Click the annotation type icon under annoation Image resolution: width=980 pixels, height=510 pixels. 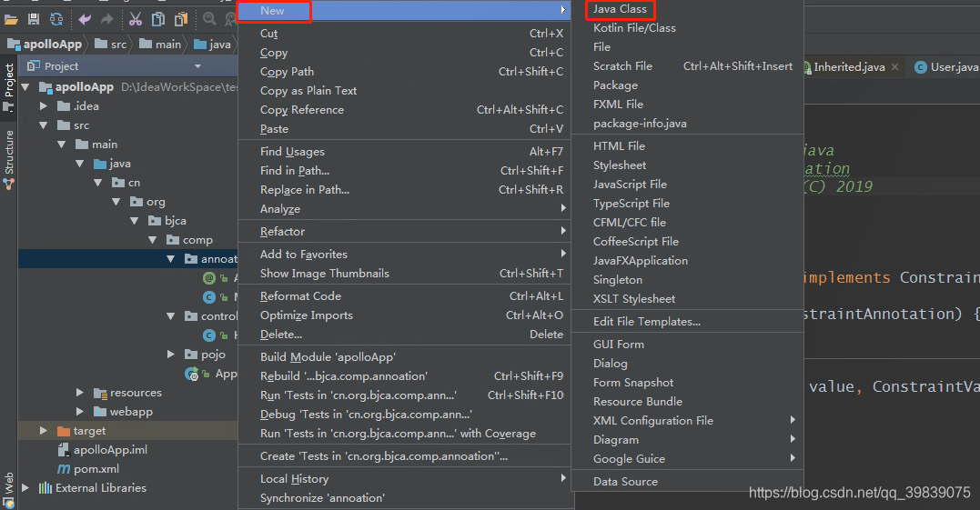[x=209, y=278]
